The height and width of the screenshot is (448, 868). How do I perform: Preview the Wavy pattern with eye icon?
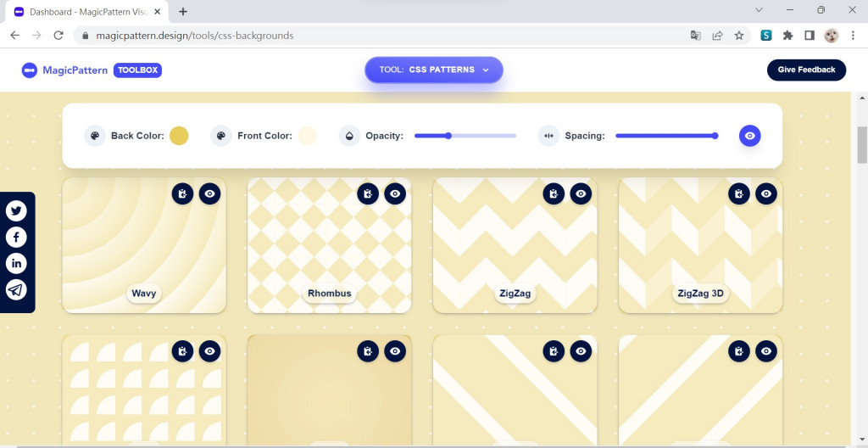pos(210,193)
